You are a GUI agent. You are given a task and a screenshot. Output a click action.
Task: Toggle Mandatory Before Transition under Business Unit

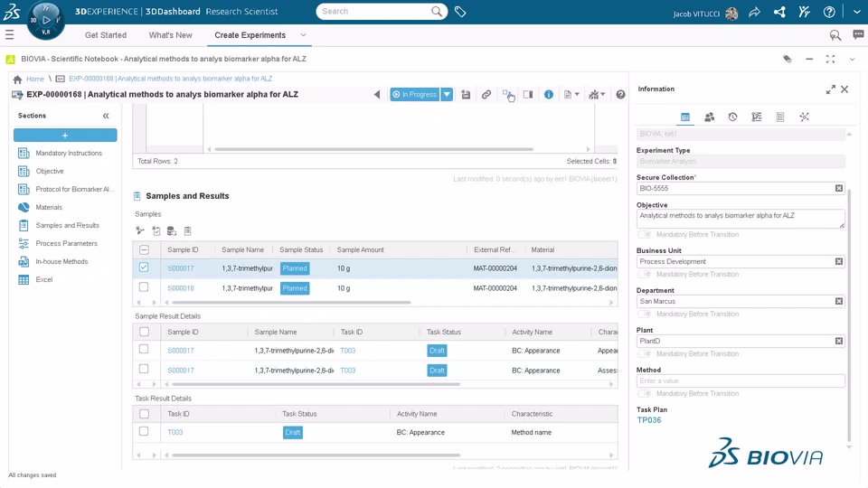point(645,275)
